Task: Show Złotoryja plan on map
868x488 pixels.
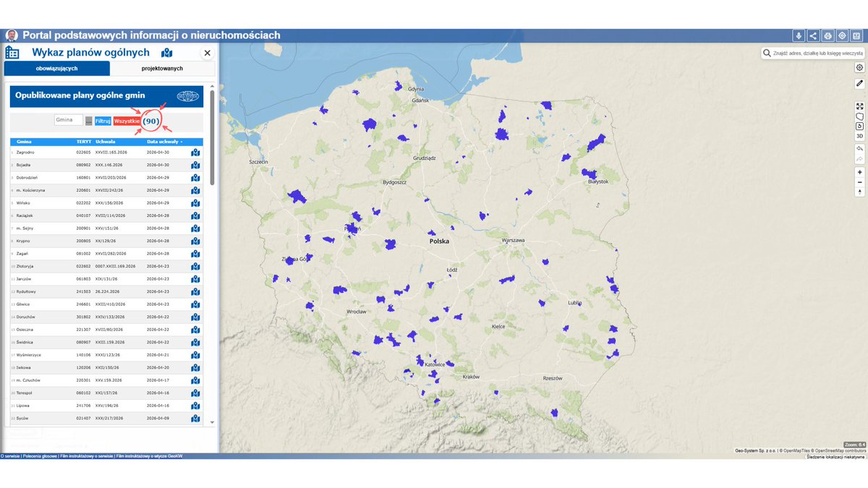Action: [195, 266]
